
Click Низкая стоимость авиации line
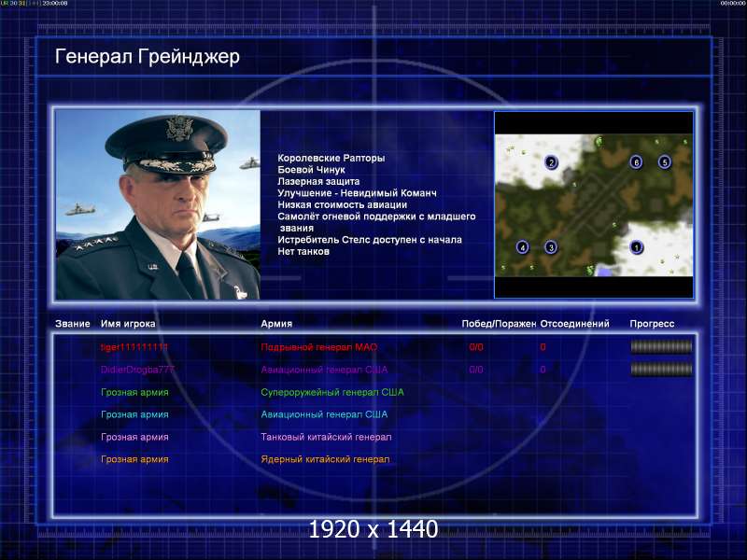coord(342,204)
